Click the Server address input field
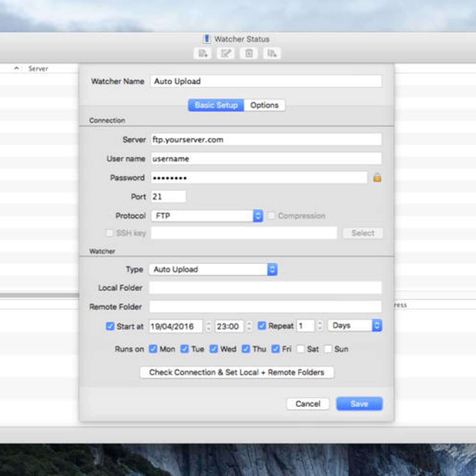The height and width of the screenshot is (476, 476). tap(266, 139)
